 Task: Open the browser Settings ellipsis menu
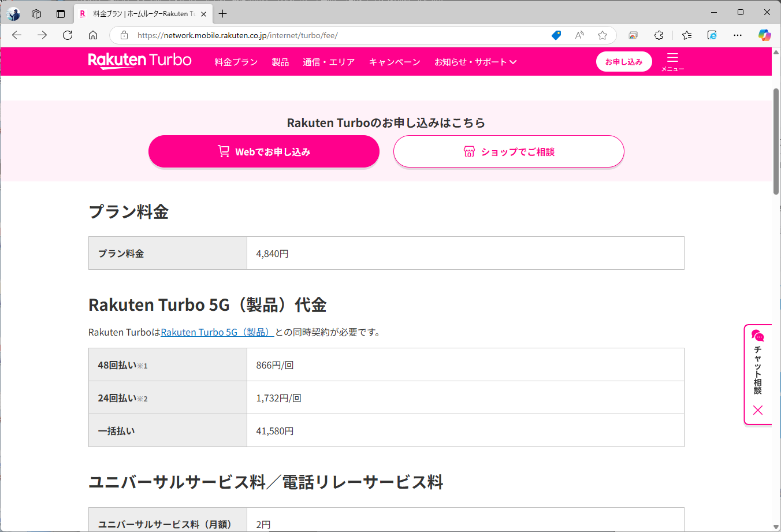(737, 35)
